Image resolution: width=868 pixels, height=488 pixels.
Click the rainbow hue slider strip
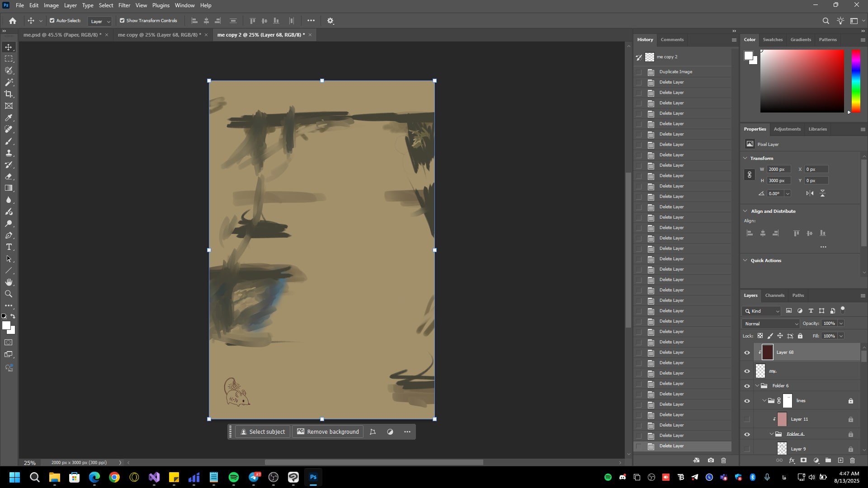(856, 81)
